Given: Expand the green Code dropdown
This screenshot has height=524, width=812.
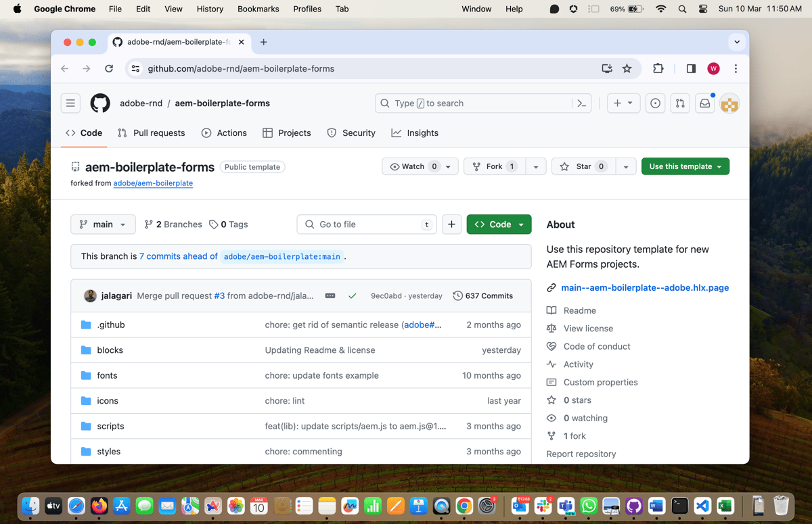Looking at the screenshot, I should point(499,224).
